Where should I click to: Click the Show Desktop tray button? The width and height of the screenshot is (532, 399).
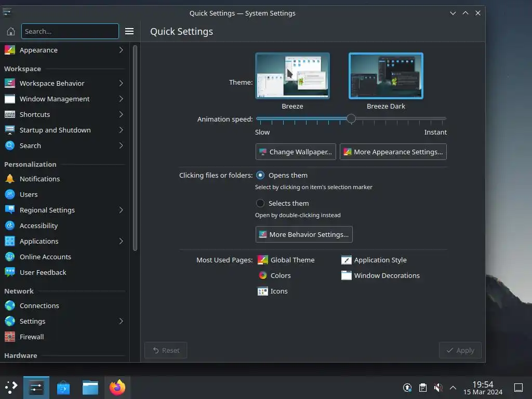tap(518, 388)
